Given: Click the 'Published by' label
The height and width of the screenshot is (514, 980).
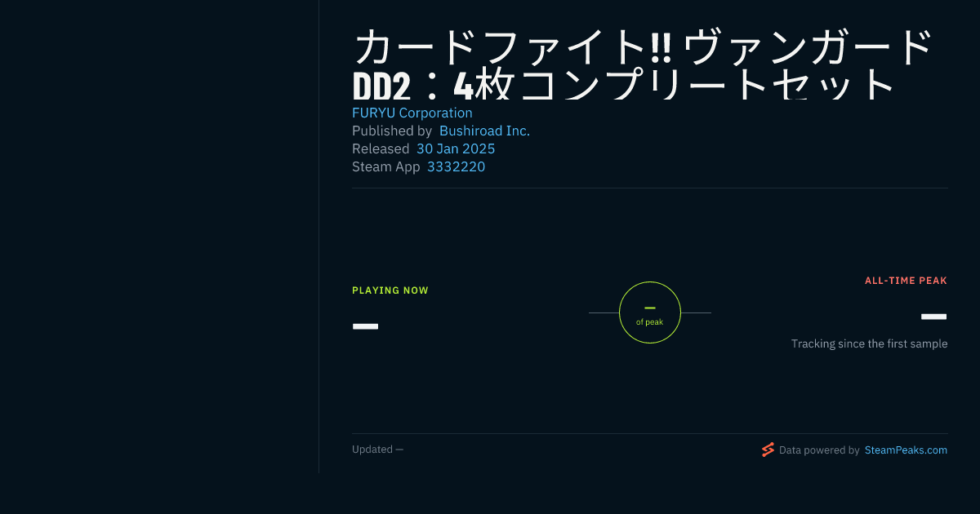Looking at the screenshot, I should (392, 131).
